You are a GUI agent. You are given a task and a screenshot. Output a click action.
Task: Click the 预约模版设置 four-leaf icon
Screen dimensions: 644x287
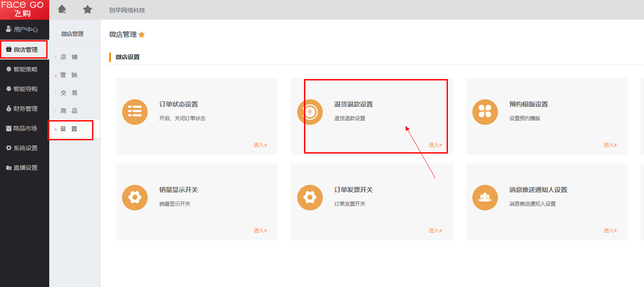click(485, 112)
